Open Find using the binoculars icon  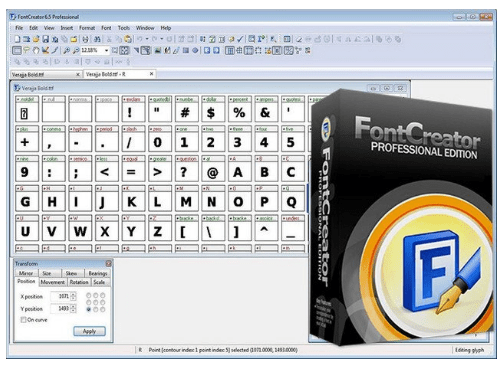pyautogui.click(x=97, y=39)
